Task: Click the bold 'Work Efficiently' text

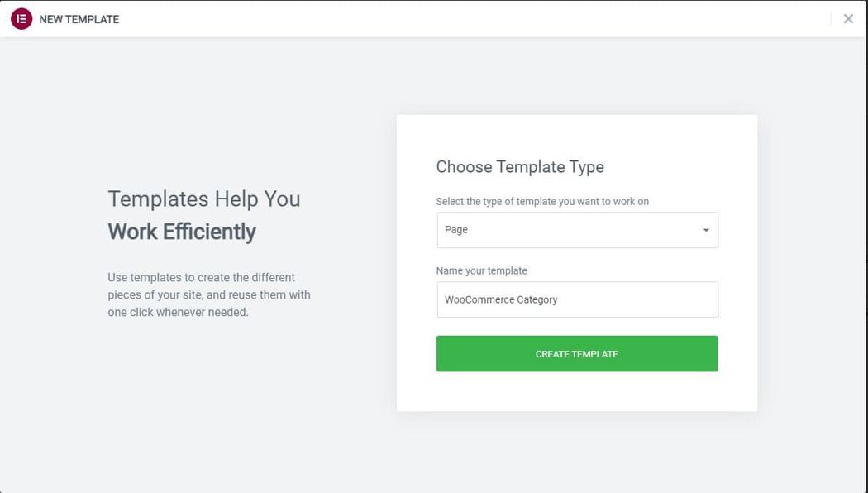Action: tap(182, 232)
